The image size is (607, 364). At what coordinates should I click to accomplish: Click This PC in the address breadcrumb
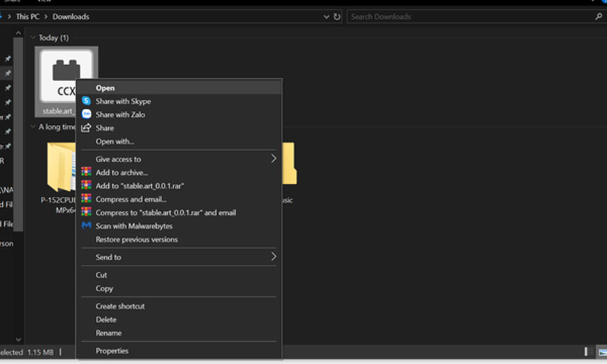pyautogui.click(x=28, y=17)
